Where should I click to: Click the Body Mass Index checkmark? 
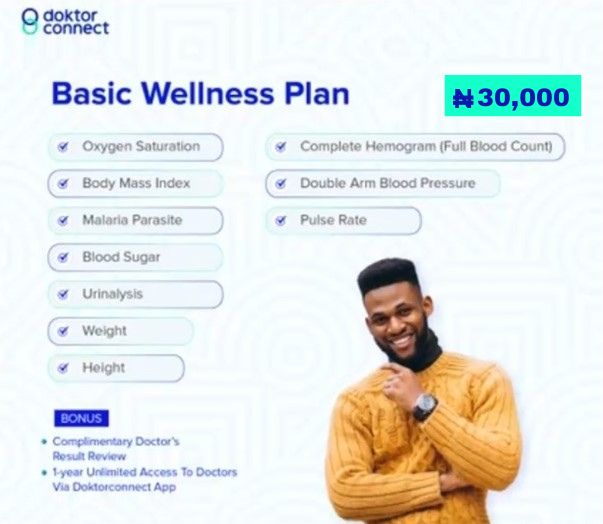[x=63, y=183]
